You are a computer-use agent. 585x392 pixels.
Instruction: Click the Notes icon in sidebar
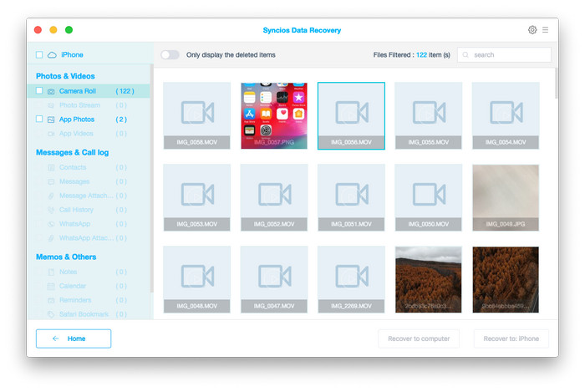[51, 272]
